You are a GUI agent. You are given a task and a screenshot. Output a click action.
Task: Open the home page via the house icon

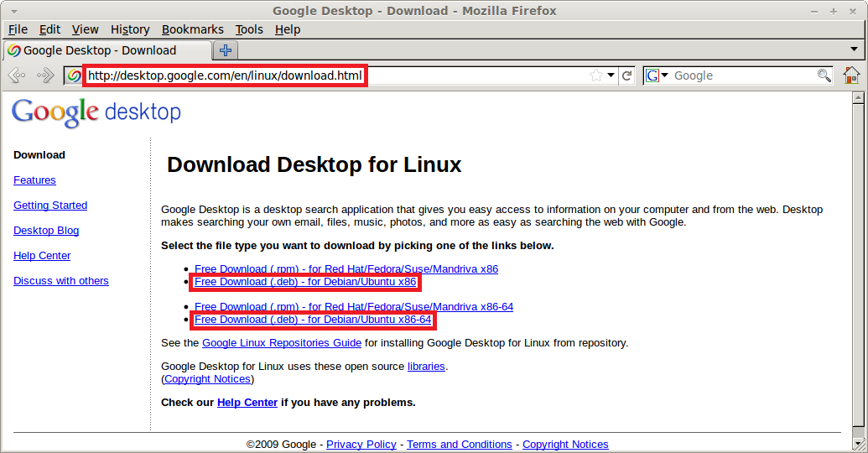[851, 75]
